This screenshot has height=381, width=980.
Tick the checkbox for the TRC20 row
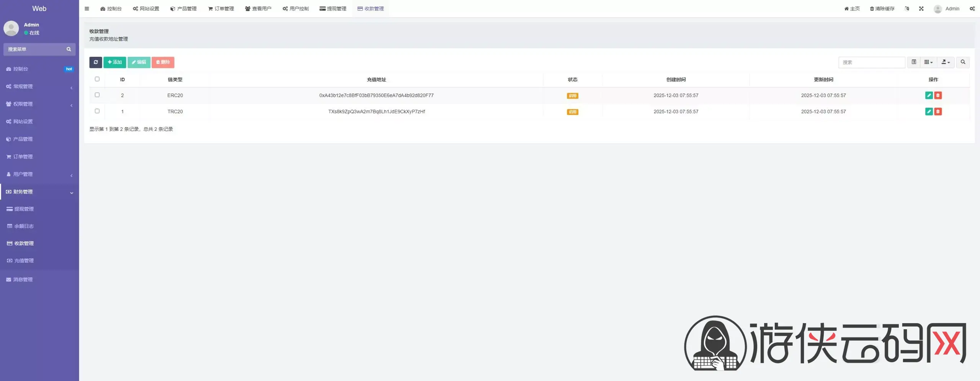[97, 111]
